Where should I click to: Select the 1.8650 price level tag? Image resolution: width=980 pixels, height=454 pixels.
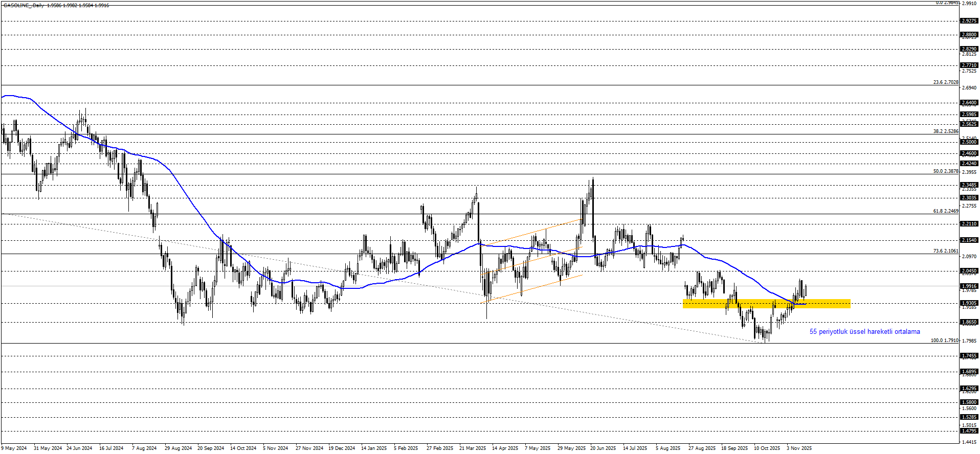(969, 322)
